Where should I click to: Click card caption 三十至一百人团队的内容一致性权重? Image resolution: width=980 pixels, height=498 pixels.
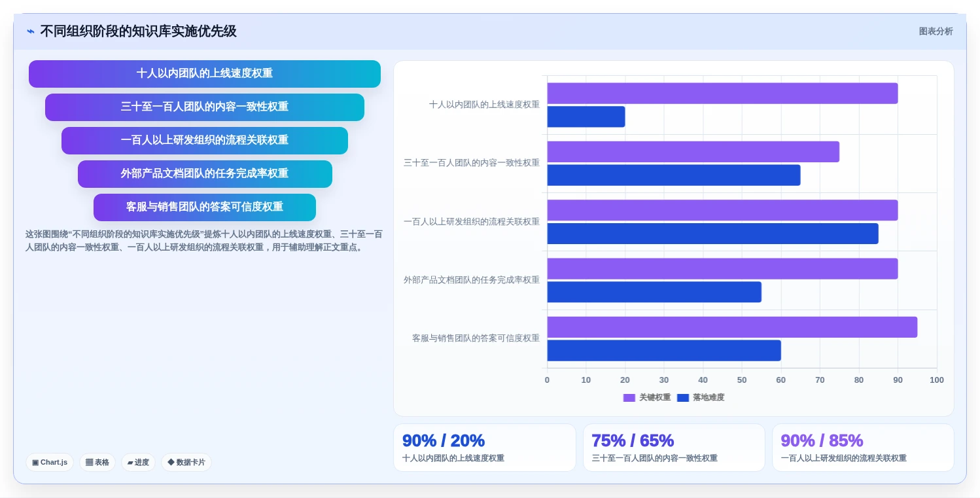click(x=654, y=458)
